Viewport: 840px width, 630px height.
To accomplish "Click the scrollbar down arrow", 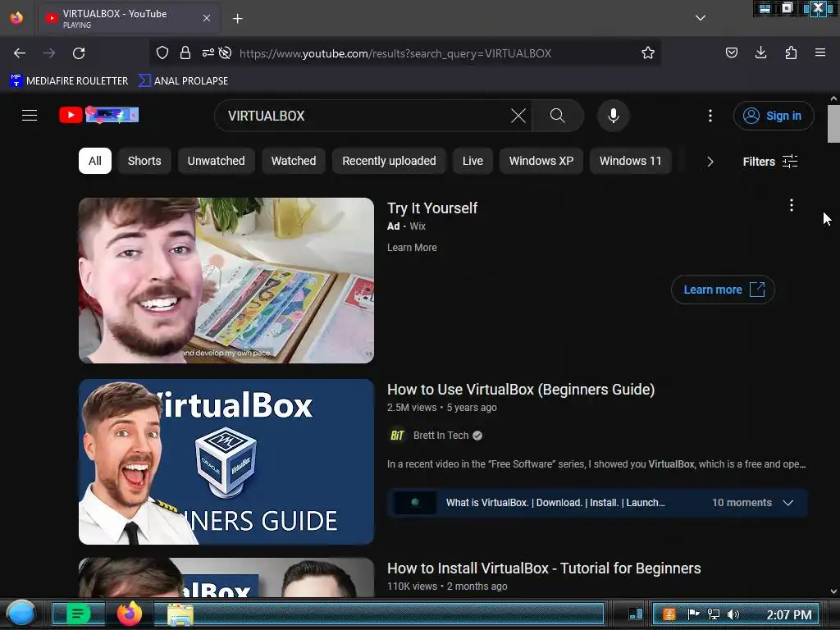I will pyautogui.click(x=833, y=591).
